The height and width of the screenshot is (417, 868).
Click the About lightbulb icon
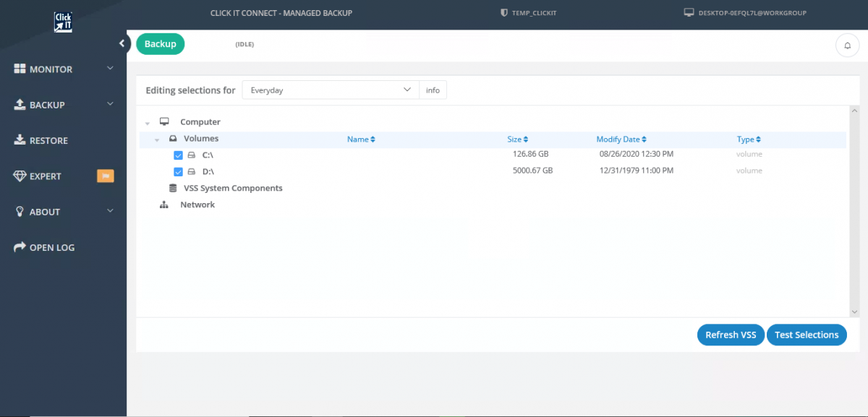20,212
